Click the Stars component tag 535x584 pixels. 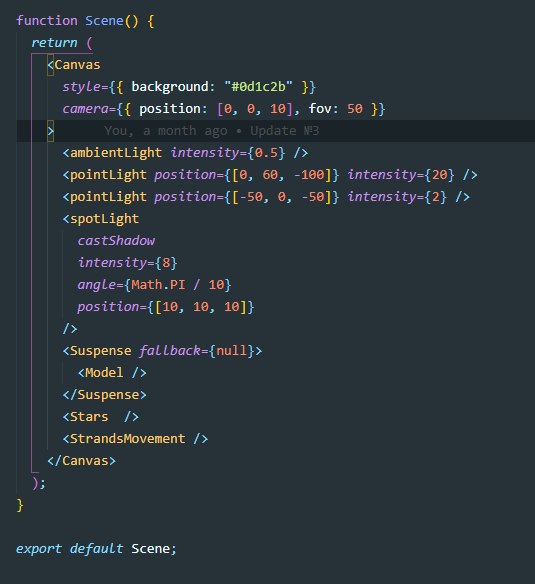coord(101,417)
